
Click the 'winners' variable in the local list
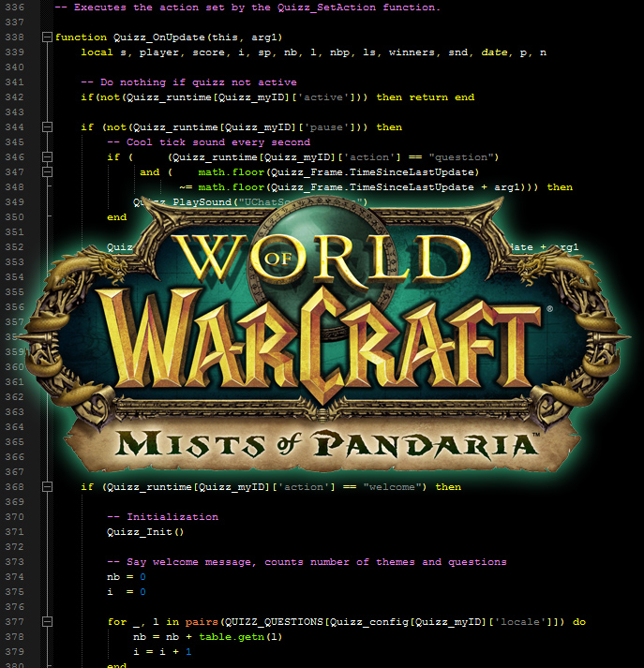(412, 52)
